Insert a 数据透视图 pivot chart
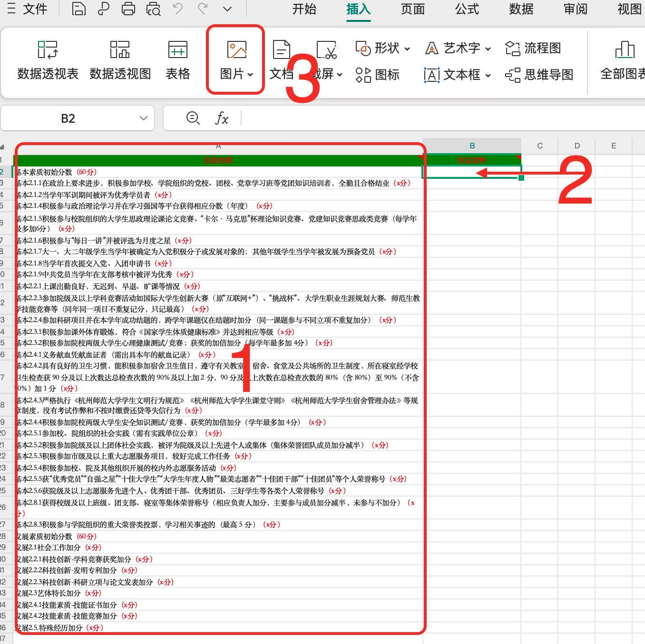 coord(120,60)
